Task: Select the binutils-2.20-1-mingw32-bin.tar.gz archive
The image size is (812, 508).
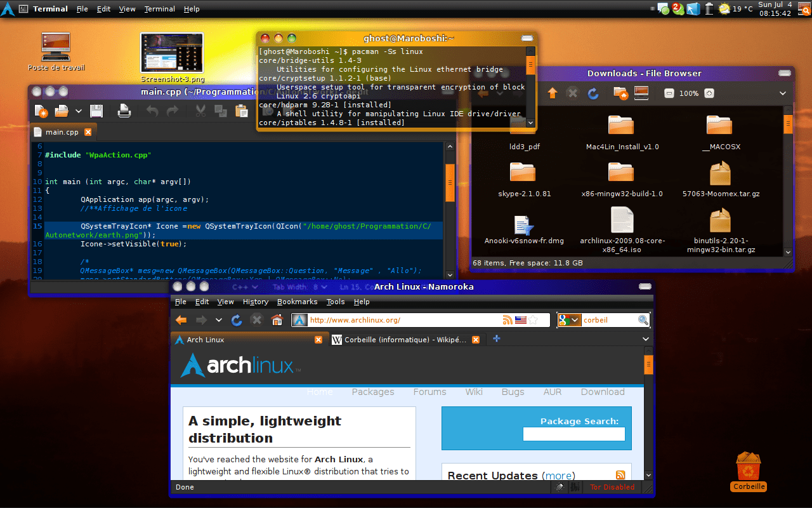Action: [x=721, y=230]
